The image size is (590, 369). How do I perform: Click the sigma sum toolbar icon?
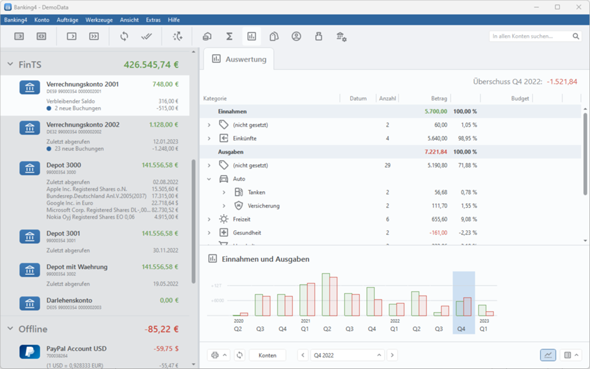229,36
